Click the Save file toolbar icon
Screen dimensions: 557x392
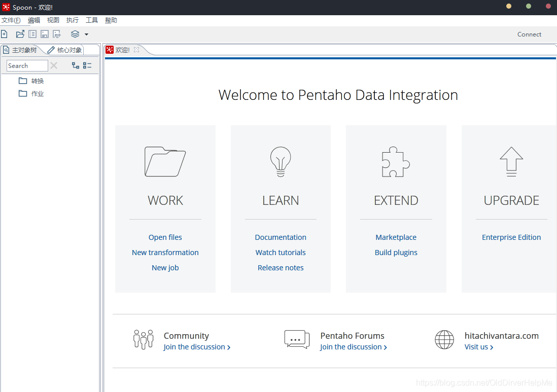pyautogui.click(x=45, y=34)
